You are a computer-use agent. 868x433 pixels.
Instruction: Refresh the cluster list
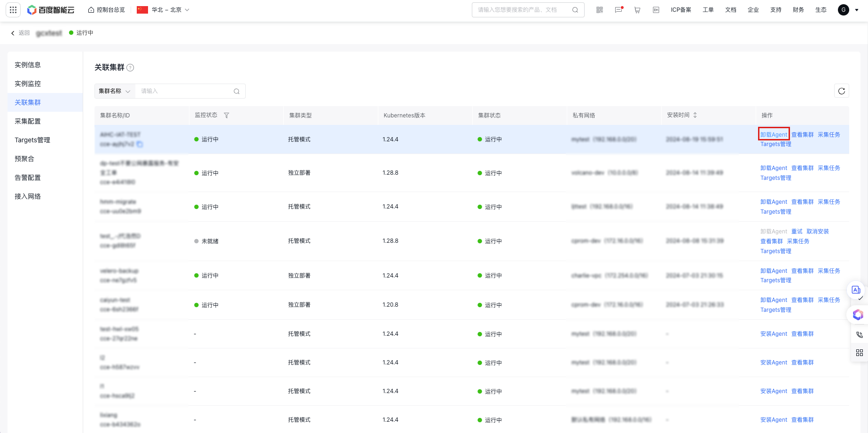[842, 91]
